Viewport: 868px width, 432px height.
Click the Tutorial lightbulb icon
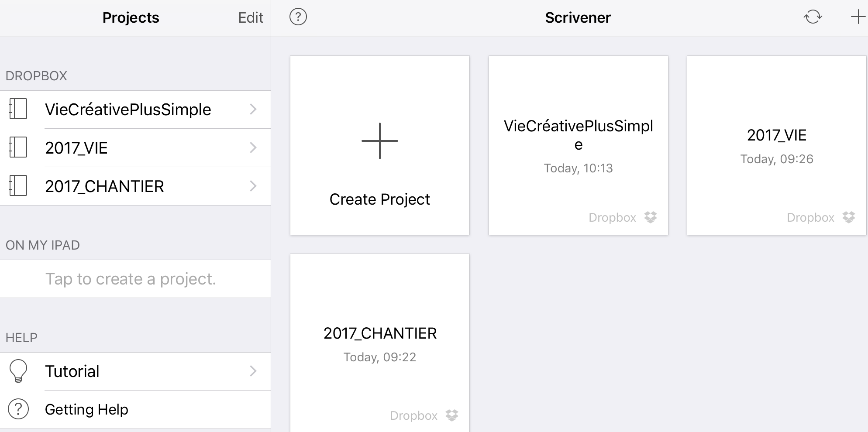pos(18,371)
